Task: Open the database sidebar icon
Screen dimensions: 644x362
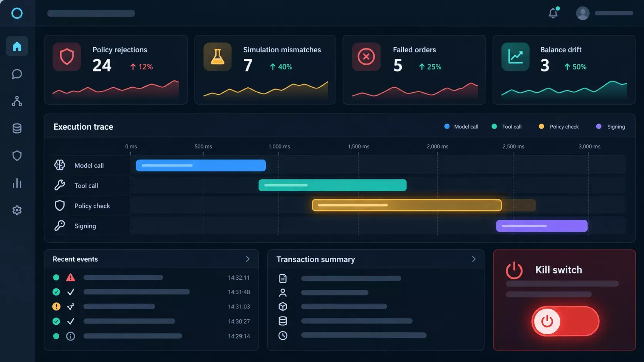Action: point(17,128)
